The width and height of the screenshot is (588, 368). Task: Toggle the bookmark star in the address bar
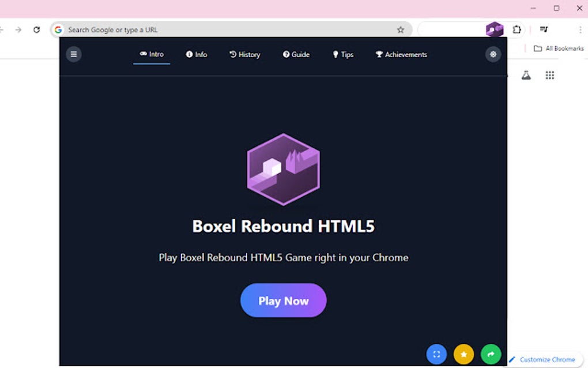tap(400, 29)
